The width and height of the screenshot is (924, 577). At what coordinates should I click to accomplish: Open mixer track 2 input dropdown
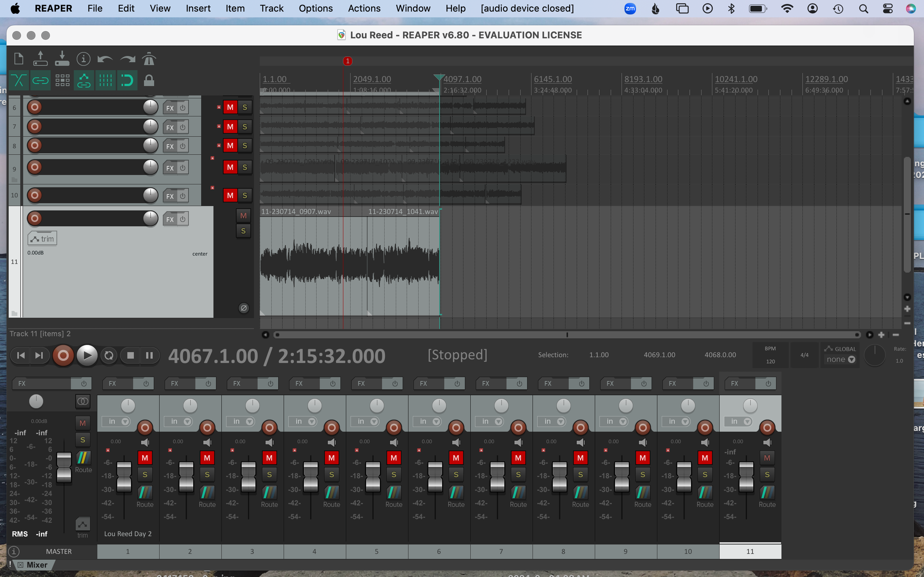(179, 422)
